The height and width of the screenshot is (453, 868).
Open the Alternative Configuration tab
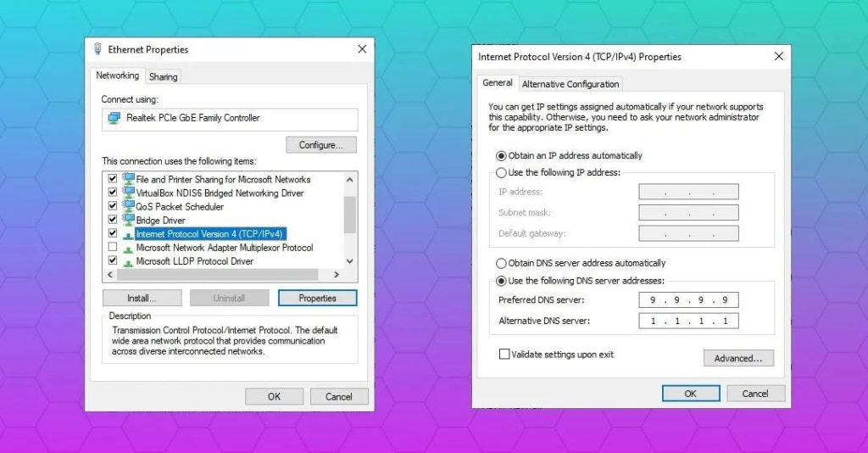click(570, 84)
